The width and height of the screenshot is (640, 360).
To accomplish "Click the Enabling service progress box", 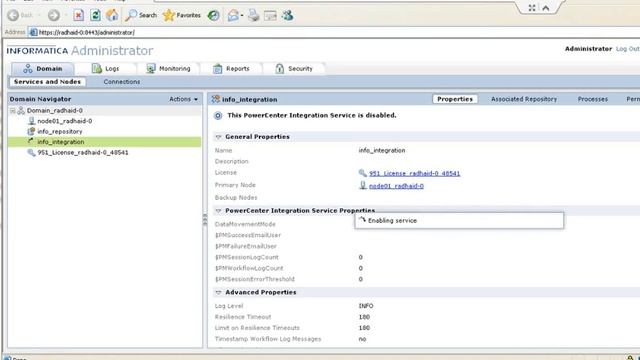I will tap(459, 220).
